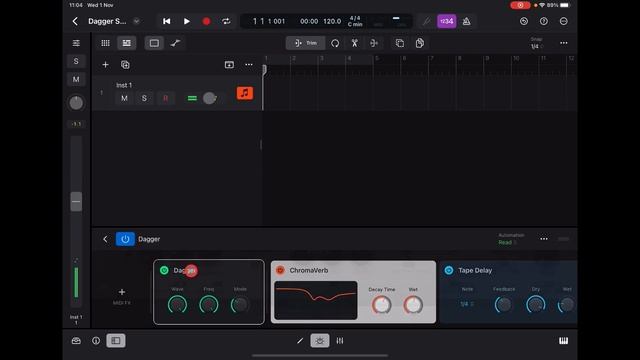Viewport: 640px width, 360px height.
Task: Switch to the Live Loops grid view
Action: point(105,43)
